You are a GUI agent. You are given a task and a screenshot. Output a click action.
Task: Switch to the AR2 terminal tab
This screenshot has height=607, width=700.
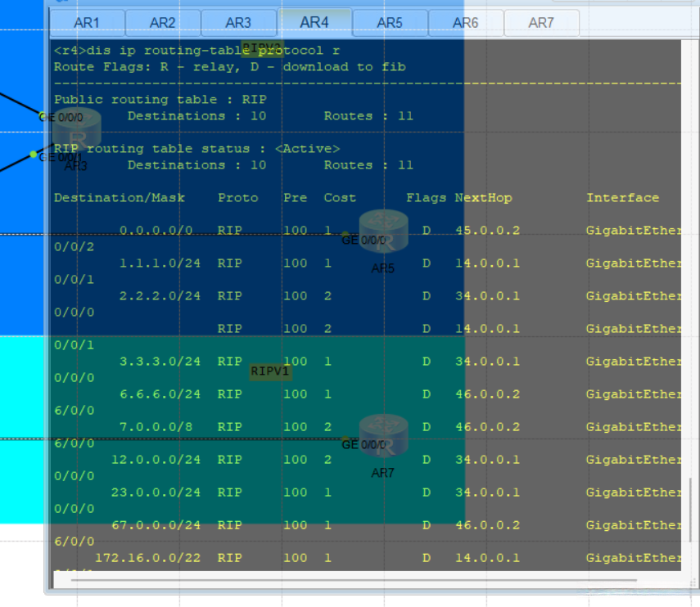163,23
